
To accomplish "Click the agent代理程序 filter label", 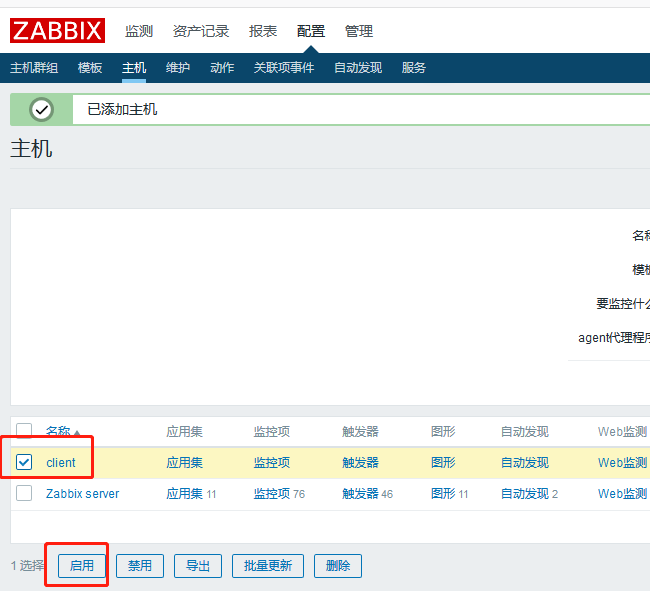I will (614, 338).
